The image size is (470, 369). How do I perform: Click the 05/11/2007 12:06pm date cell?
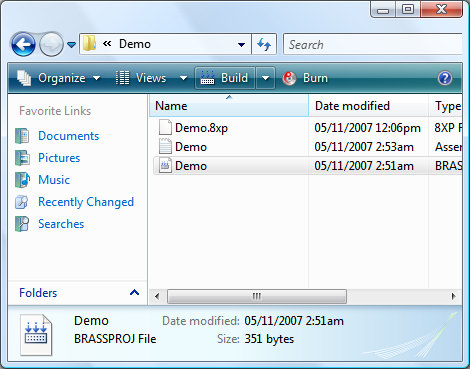pos(367,128)
